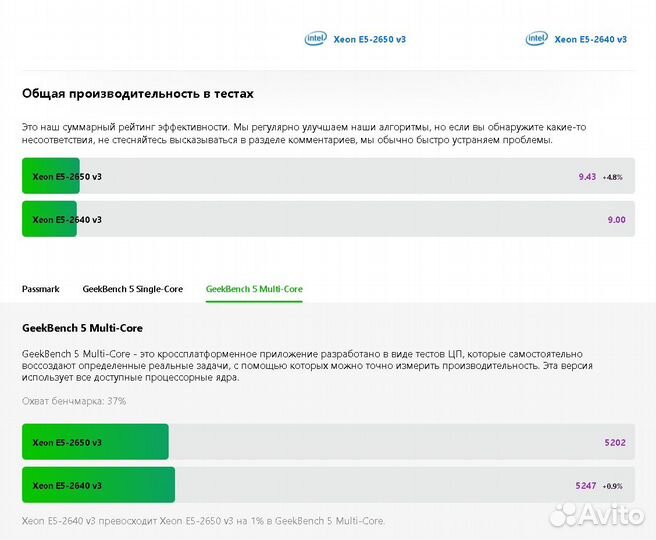Click the "Охват бенчмарка: 37%" label

click(x=74, y=401)
